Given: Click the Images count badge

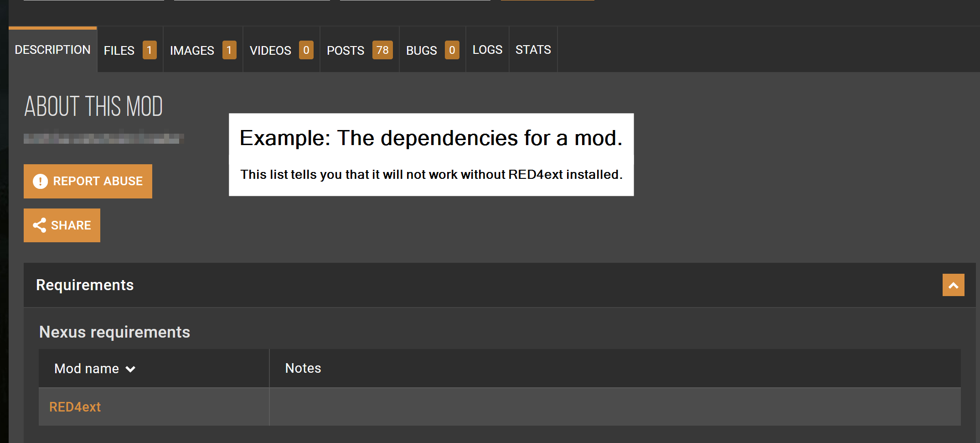Looking at the screenshot, I should [x=229, y=50].
